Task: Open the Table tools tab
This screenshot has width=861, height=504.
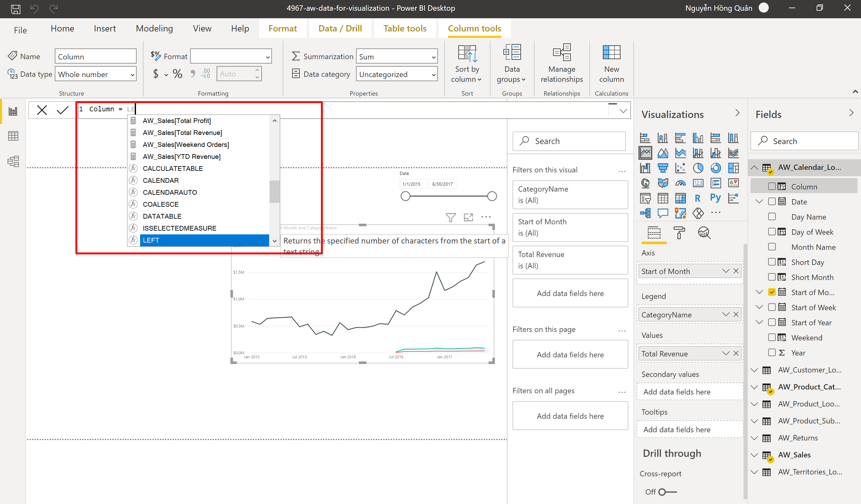Action: [405, 28]
